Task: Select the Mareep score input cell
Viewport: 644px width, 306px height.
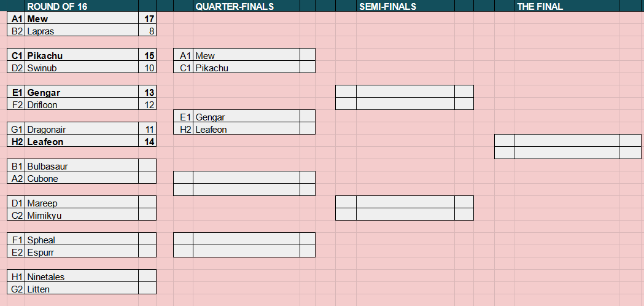Action: pos(147,202)
